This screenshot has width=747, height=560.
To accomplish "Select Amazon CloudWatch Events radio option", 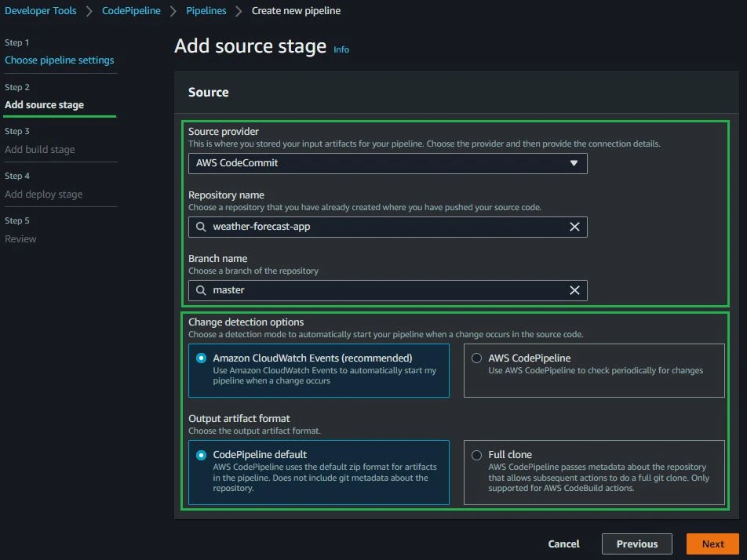I will click(201, 358).
